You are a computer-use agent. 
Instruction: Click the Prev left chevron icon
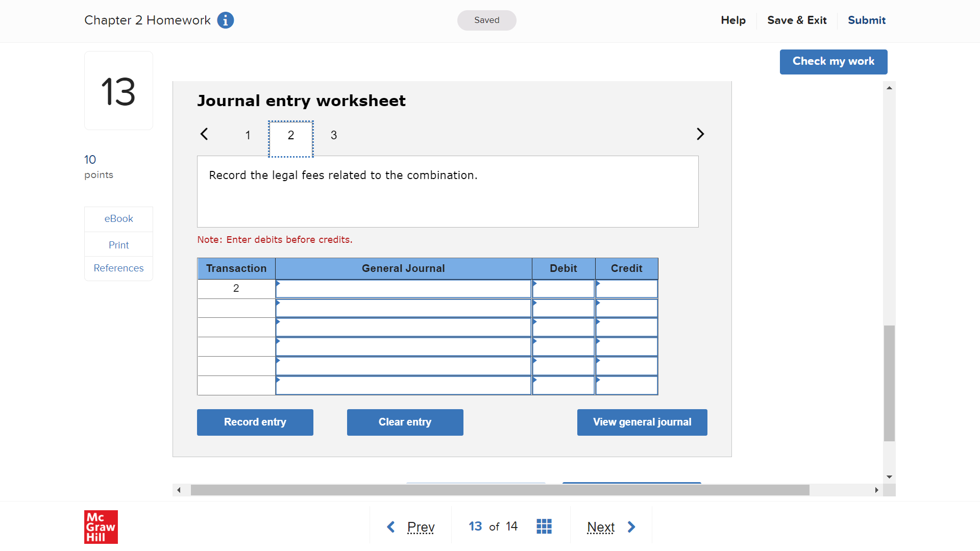point(391,527)
